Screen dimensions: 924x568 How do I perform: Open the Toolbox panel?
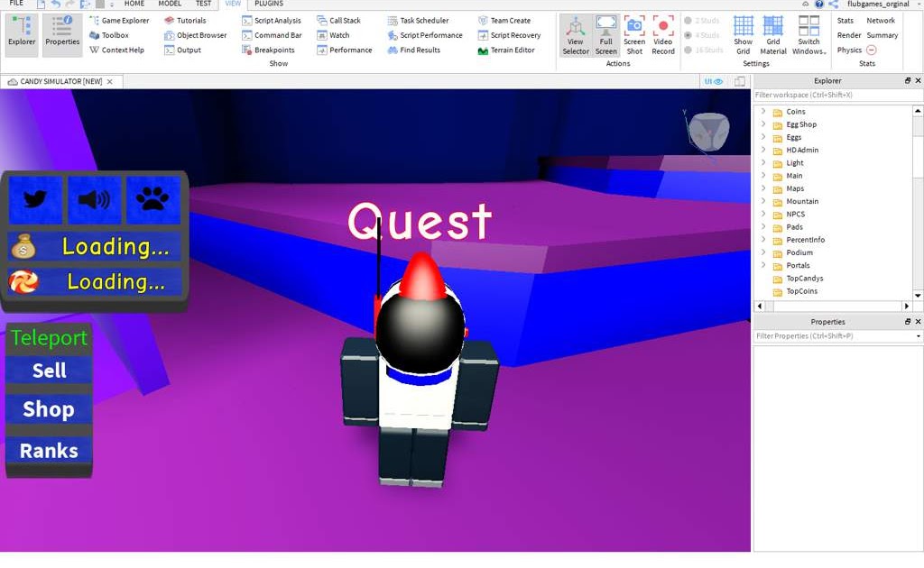(x=109, y=35)
